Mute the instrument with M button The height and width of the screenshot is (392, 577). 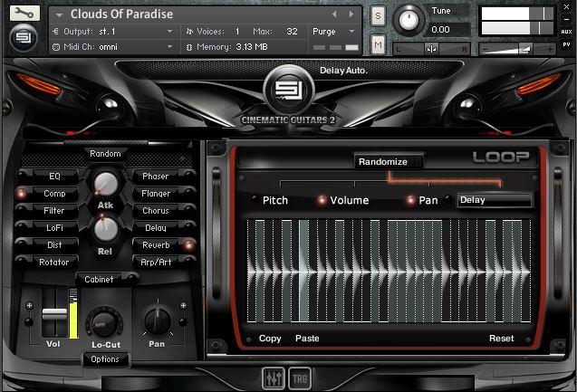click(378, 43)
